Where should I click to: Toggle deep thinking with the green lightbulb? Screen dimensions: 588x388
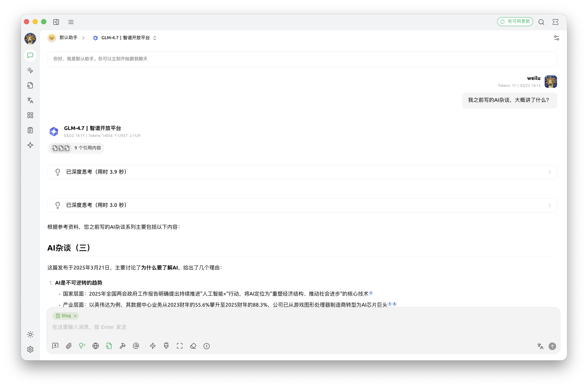(82, 346)
